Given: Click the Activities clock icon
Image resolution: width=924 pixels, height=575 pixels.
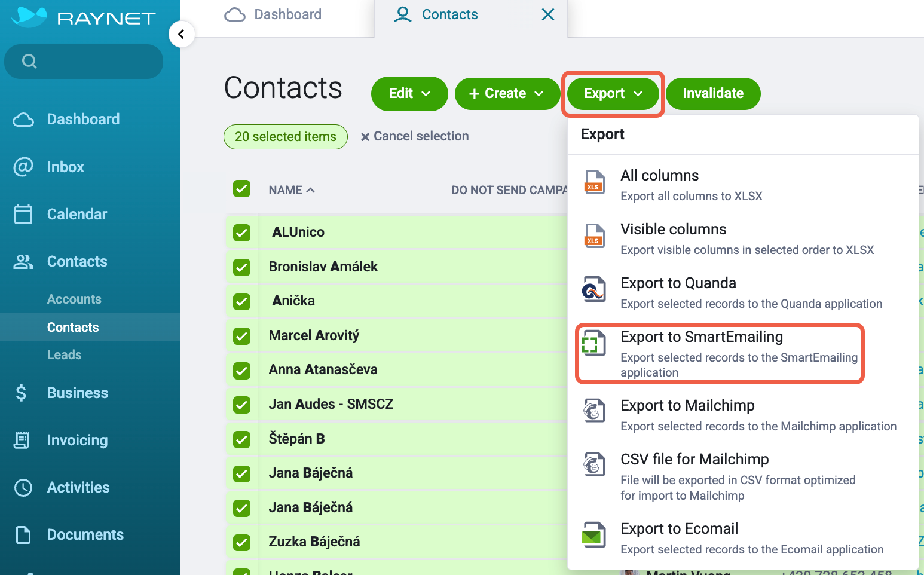Looking at the screenshot, I should 23,488.
